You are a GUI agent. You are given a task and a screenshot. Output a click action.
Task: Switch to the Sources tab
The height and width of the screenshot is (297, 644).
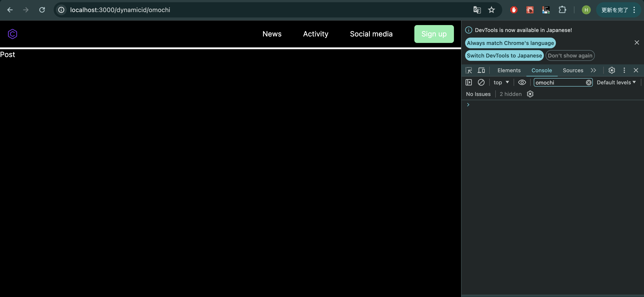coord(573,70)
